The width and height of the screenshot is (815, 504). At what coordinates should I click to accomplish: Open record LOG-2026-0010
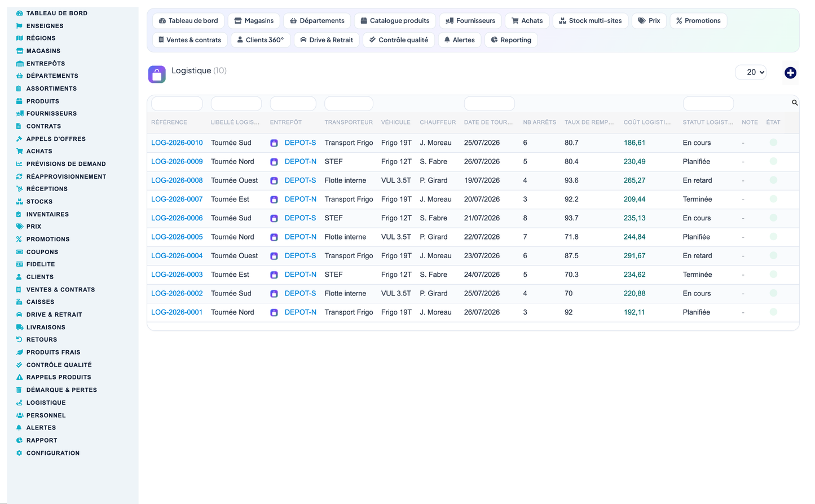pyautogui.click(x=177, y=143)
